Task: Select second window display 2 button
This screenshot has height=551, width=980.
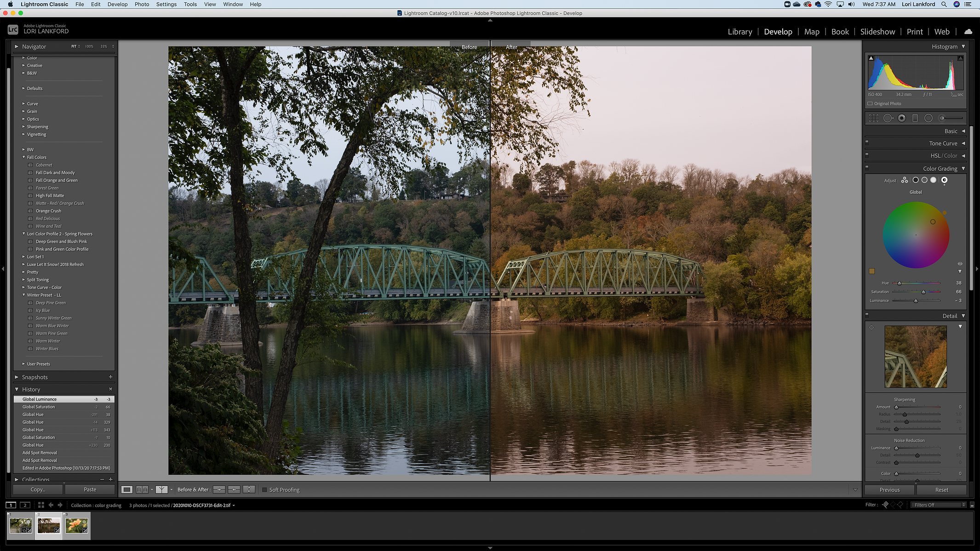Action: click(25, 505)
